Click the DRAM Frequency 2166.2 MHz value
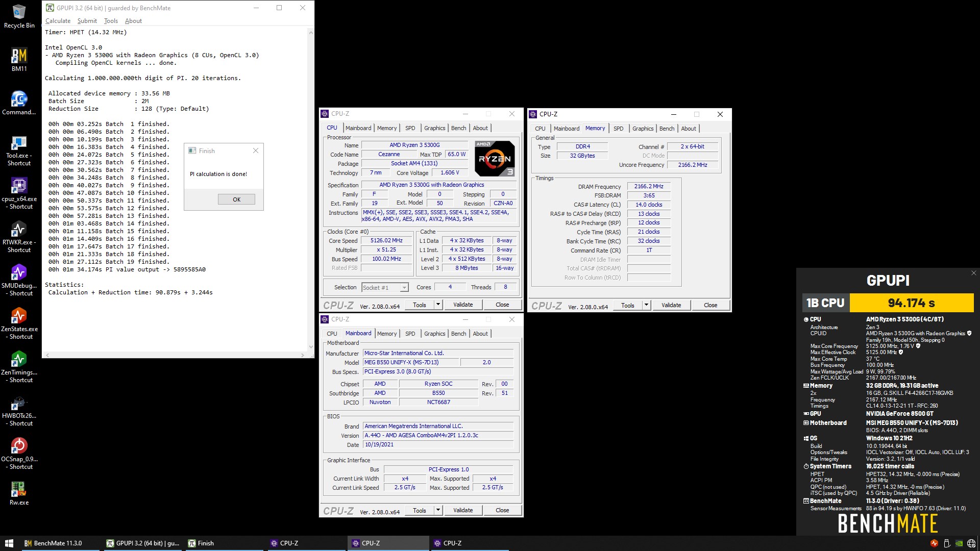980x551 pixels. click(x=649, y=186)
